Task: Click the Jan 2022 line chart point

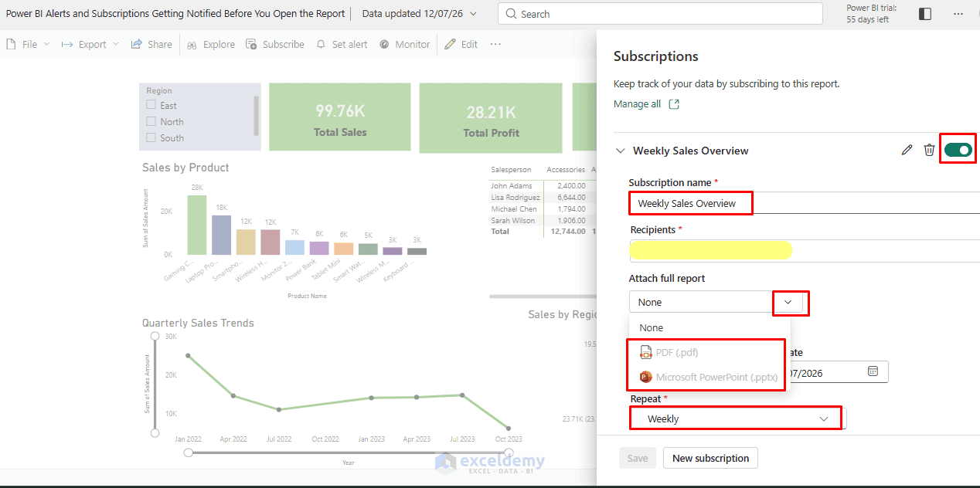Action: pyautogui.click(x=188, y=356)
